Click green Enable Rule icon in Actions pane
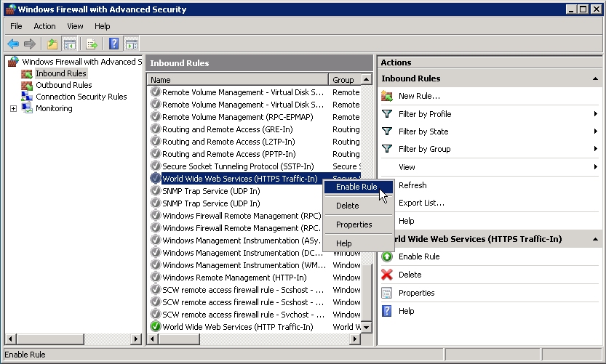The image size is (606, 364). click(x=387, y=256)
